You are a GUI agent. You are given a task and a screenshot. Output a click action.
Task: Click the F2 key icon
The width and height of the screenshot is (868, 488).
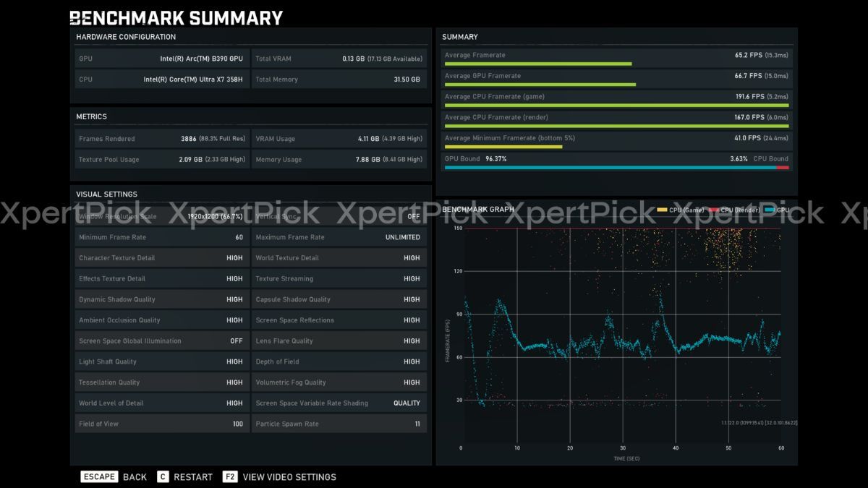click(230, 476)
